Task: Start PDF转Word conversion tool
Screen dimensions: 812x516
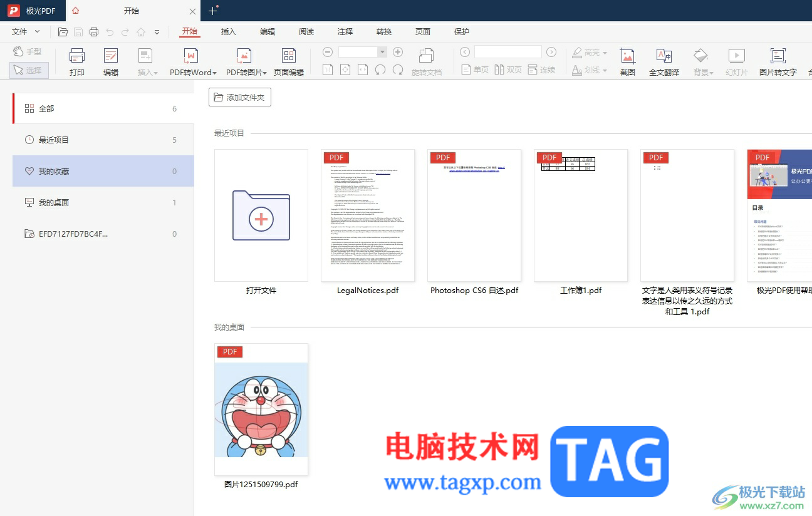Action: [192, 62]
